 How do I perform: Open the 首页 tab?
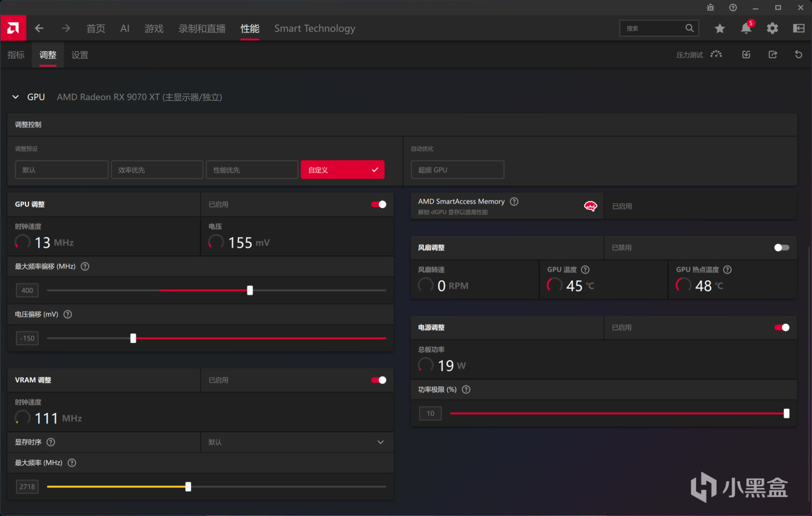pyautogui.click(x=96, y=29)
